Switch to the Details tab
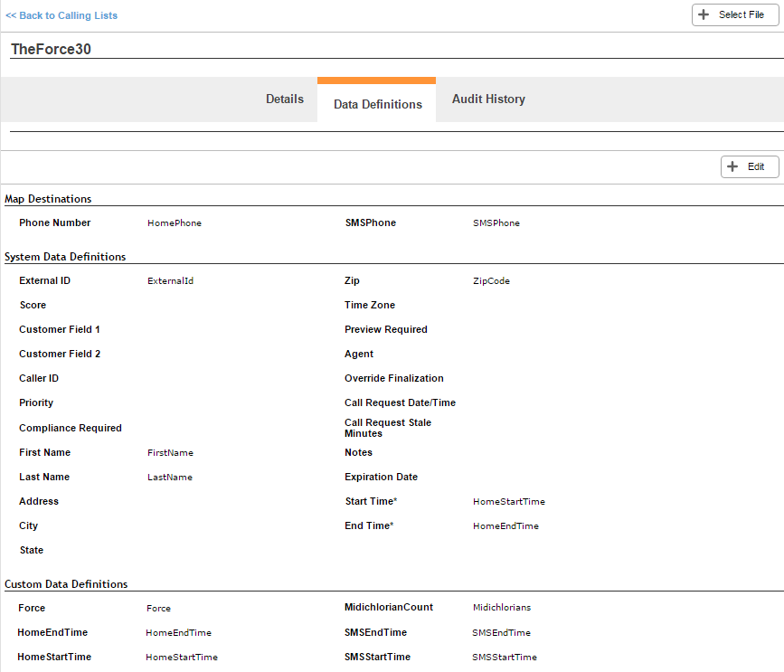Viewport: 784px width, 672px height. click(285, 99)
